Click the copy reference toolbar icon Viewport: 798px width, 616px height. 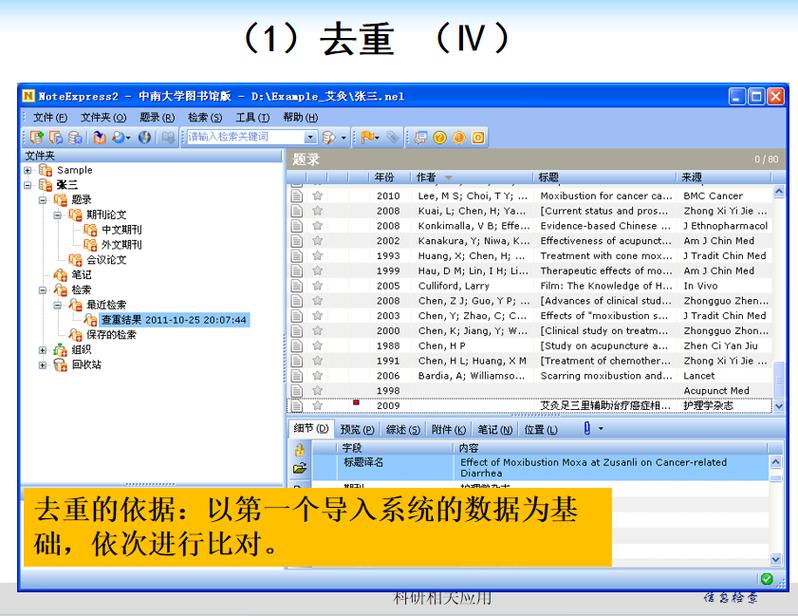56,137
